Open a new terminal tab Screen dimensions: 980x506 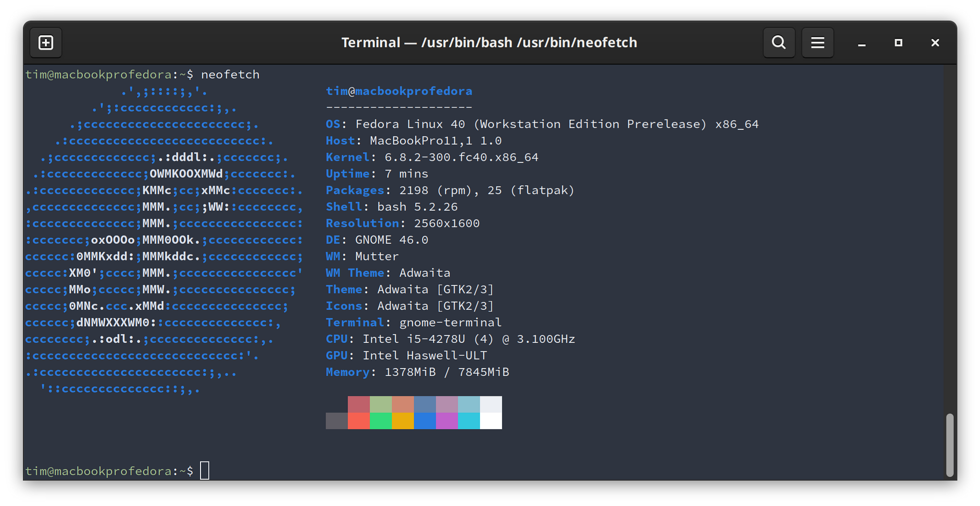click(x=46, y=43)
